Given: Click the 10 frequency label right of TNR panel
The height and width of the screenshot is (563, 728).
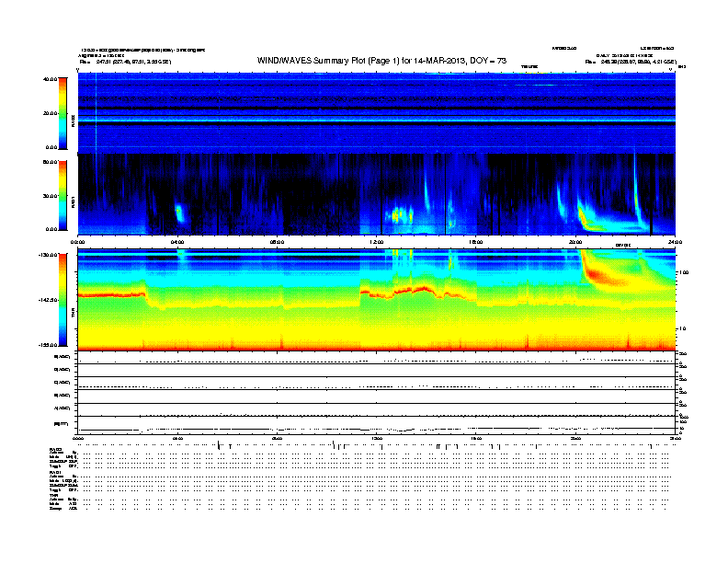Looking at the screenshot, I should [684, 329].
